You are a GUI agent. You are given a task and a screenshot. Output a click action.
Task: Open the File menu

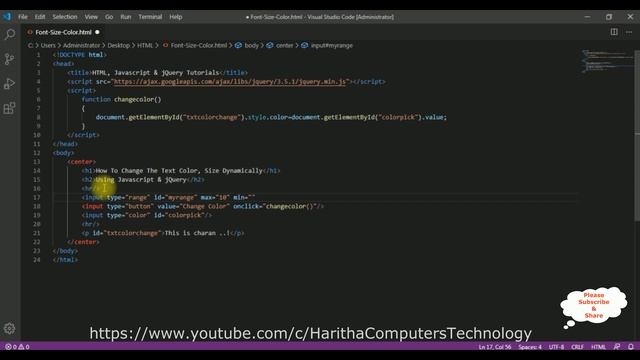(23, 17)
